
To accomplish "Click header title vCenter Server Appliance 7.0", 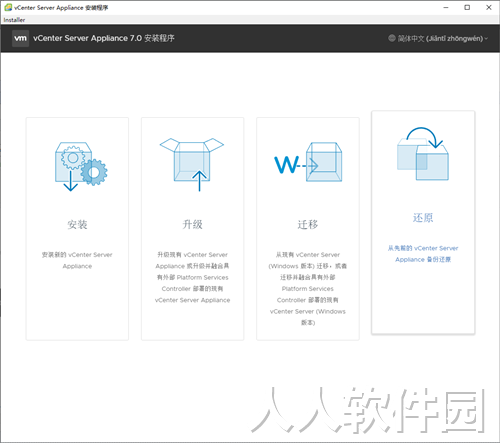I will pos(104,38).
